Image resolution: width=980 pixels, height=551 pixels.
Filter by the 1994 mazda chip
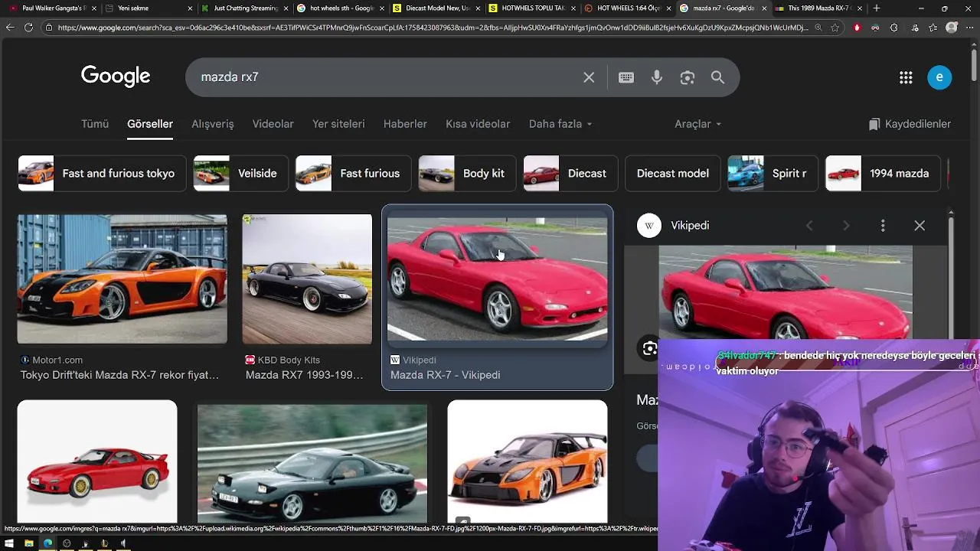[883, 174]
